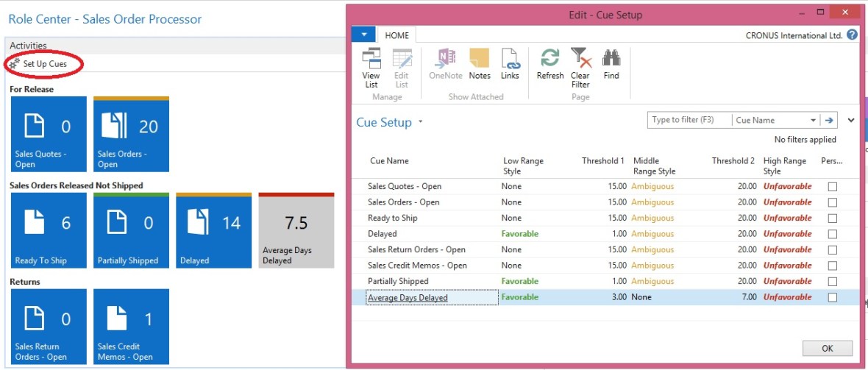Image resolution: width=868 pixels, height=370 pixels.
Task: Open the Cue Name filter field dropdown
Action: [x=813, y=121]
